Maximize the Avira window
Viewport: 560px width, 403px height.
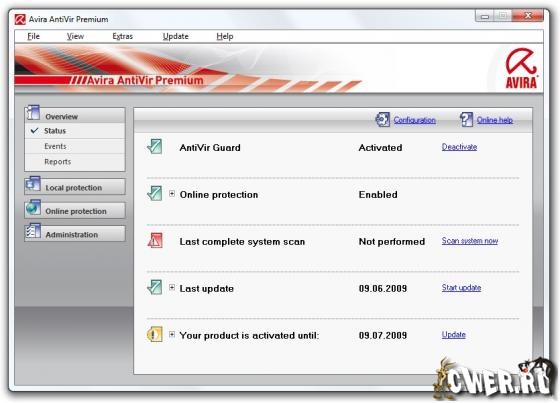pyautogui.click(x=502, y=16)
